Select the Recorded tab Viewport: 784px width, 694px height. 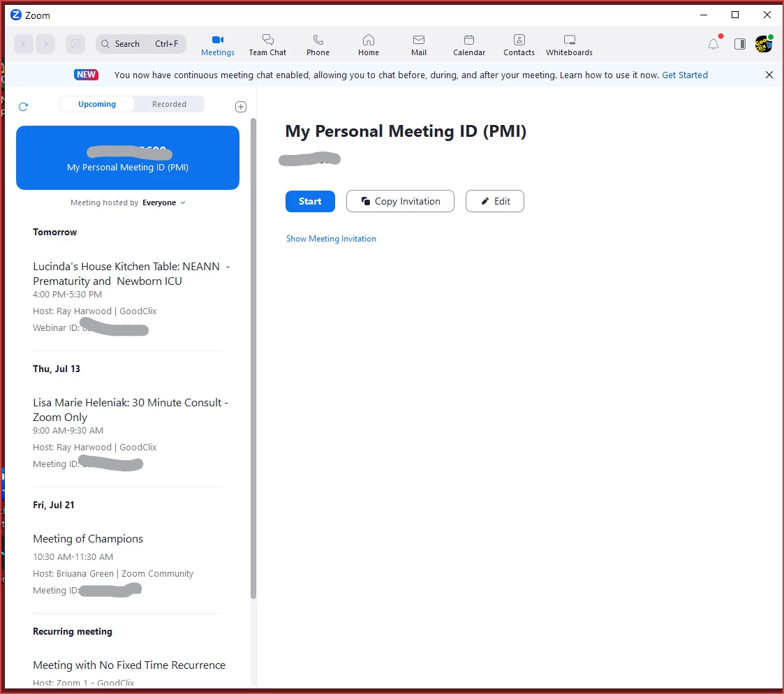click(x=169, y=104)
